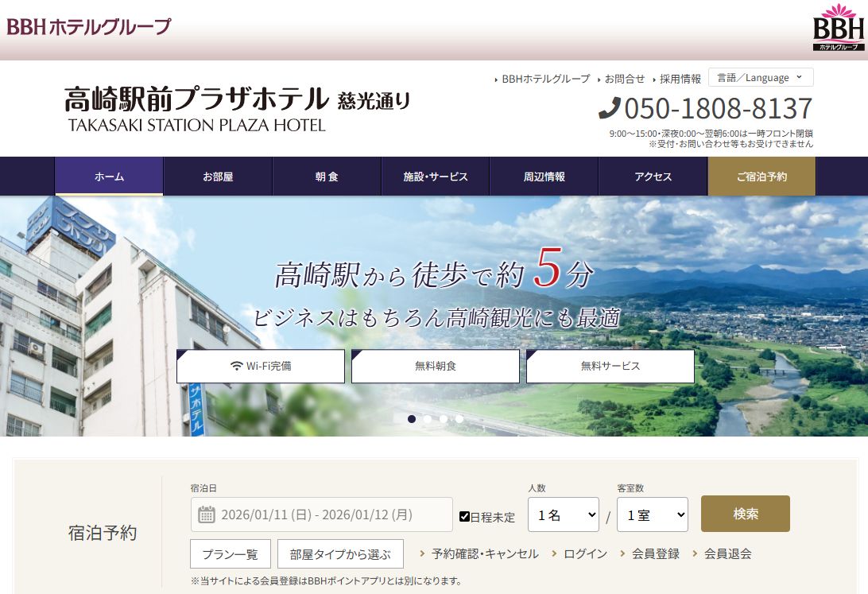868x594 pixels.
Task: Open the 言語/Language dropdown
Action: (x=761, y=77)
